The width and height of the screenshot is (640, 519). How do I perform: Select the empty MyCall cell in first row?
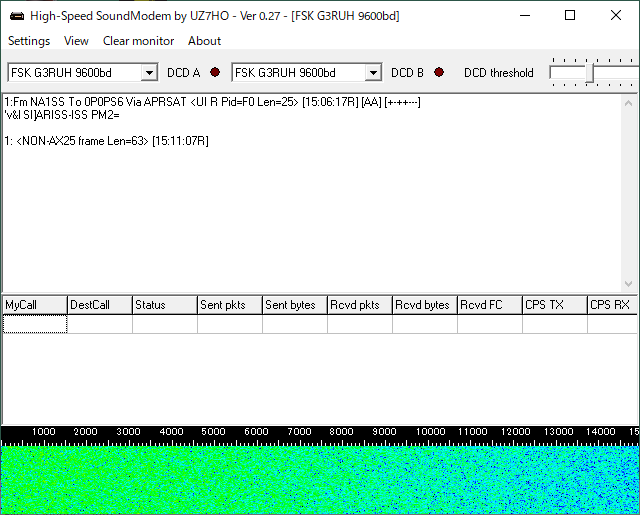pyautogui.click(x=35, y=324)
